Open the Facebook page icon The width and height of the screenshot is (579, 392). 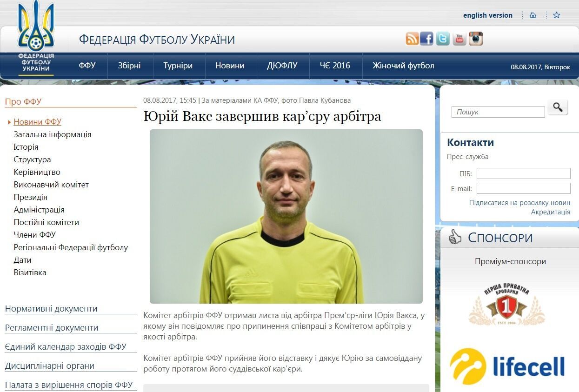(426, 39)
